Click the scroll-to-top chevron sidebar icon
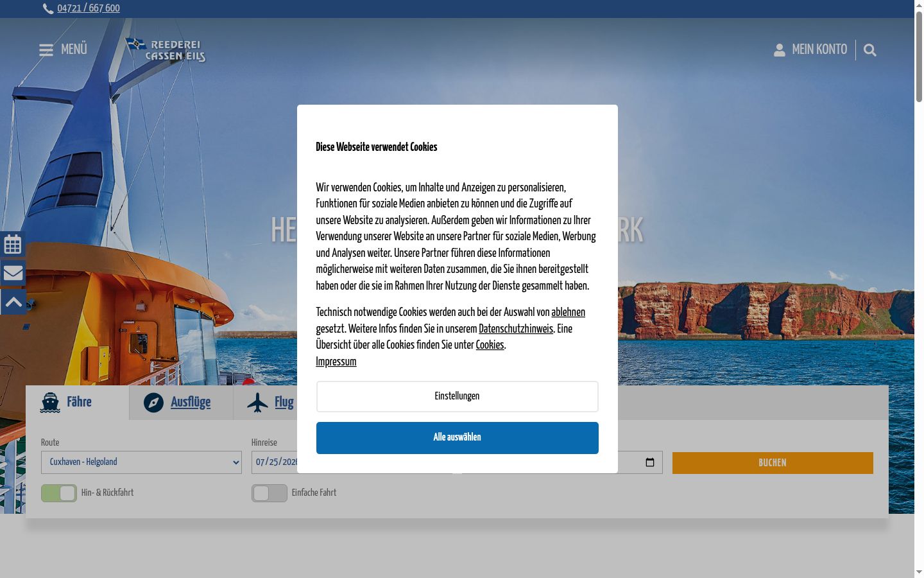 click(13, 302)
